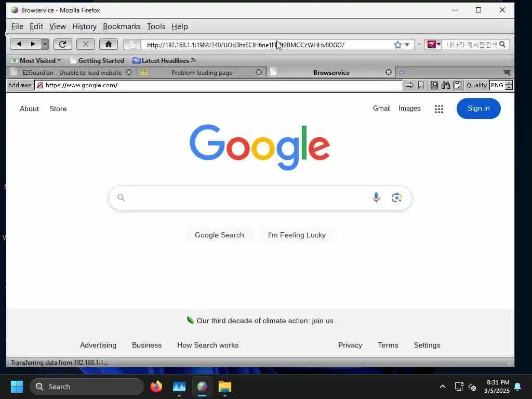Launch Firefox from the taskbar
The image size is (532, 399).
156,387
